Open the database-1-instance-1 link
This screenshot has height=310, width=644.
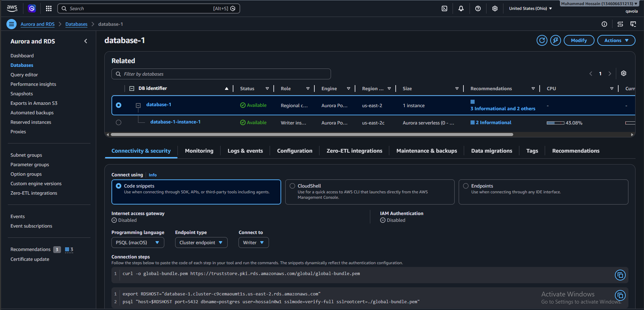[x=175, y=122]
